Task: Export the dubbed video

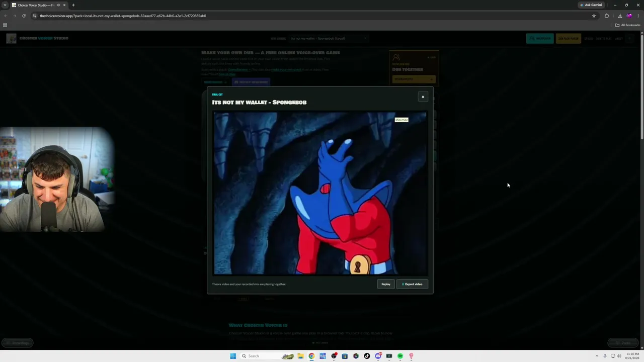Action: pos(412,284)
